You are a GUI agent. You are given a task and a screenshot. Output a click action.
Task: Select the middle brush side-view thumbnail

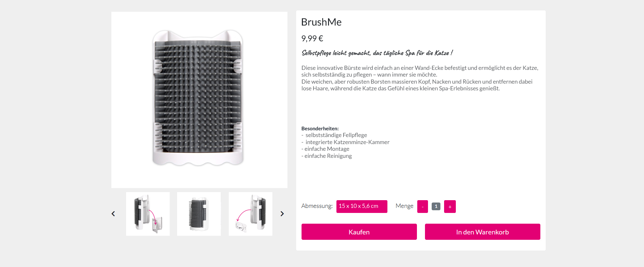[199, 214]
